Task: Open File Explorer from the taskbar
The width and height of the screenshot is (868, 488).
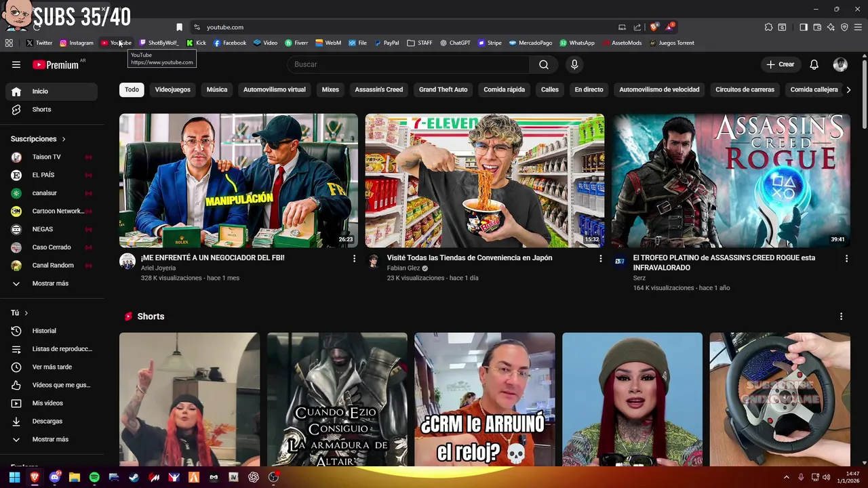Action: 75,477
